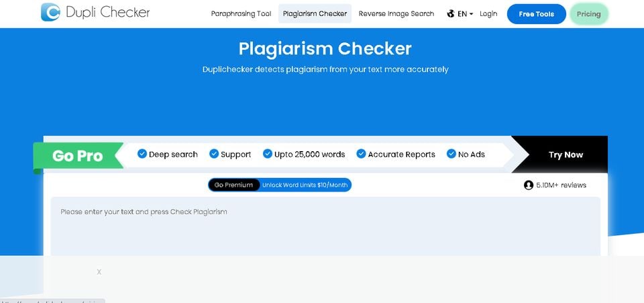644x303 pixels.
Task: Click into the plagiarism text input area
Action: point(325,226)
